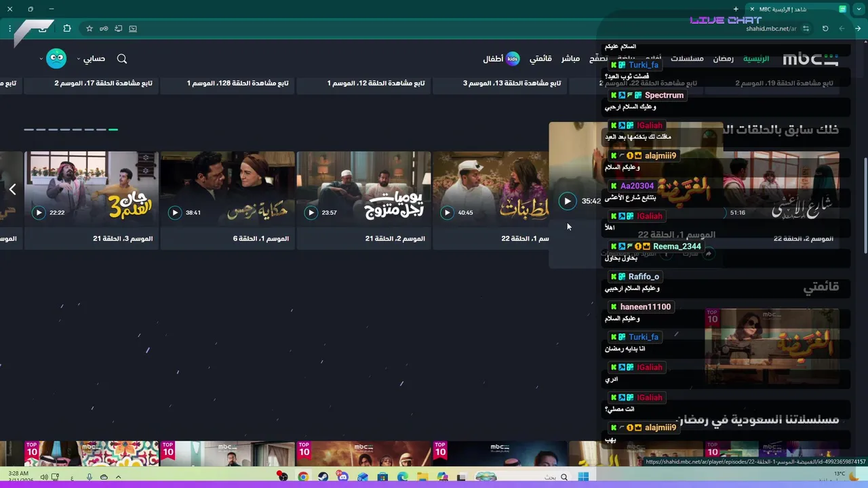868x488 pixels.
Task: Open the مباشر live menu item
Action: (570, 59)
